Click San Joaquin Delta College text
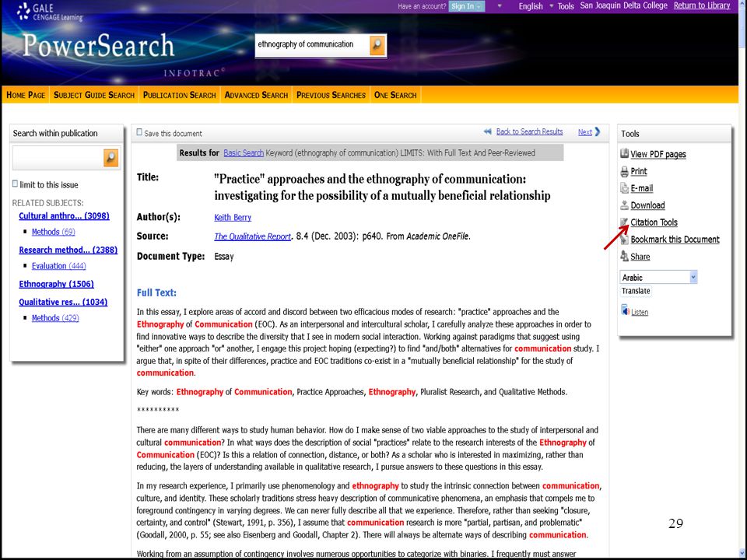Screen dimensions: 747x560 [x=623, y=5]
